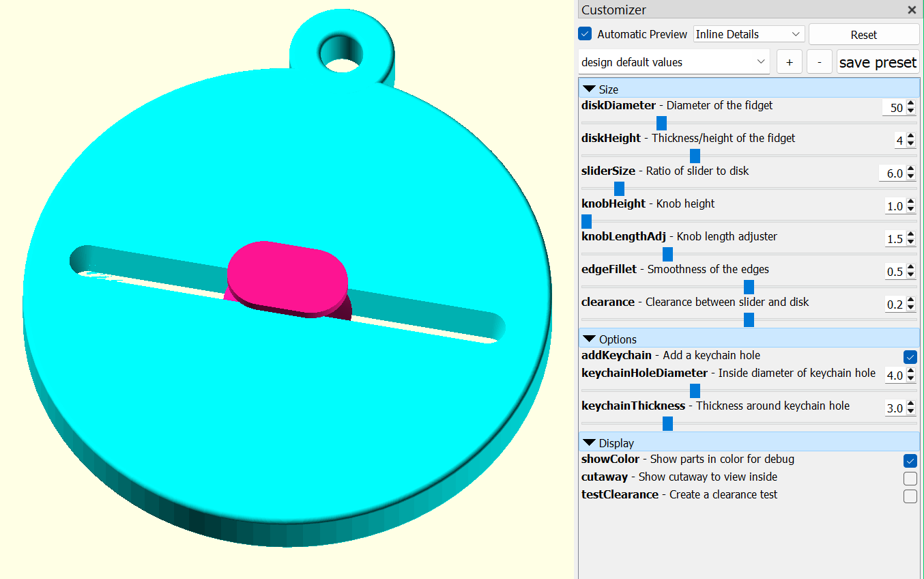924x579 pixels.
Task: Click the sliderSize slider handle
Action: click(x=619, y=188)
